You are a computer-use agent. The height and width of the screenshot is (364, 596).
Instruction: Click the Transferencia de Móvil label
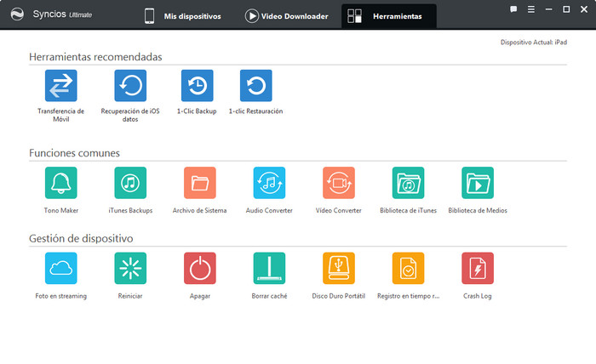tap(60, 115)
